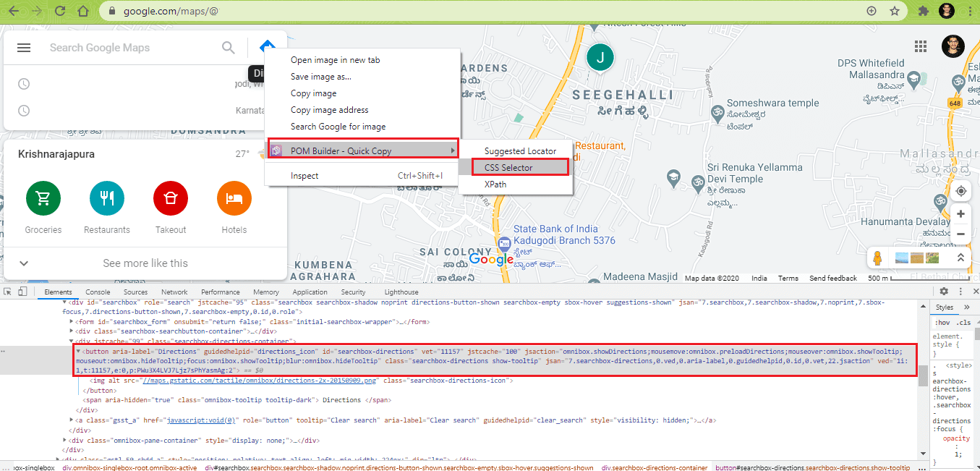Zoom out on the map
Screen dimensions: 980x471
[961, 234]
